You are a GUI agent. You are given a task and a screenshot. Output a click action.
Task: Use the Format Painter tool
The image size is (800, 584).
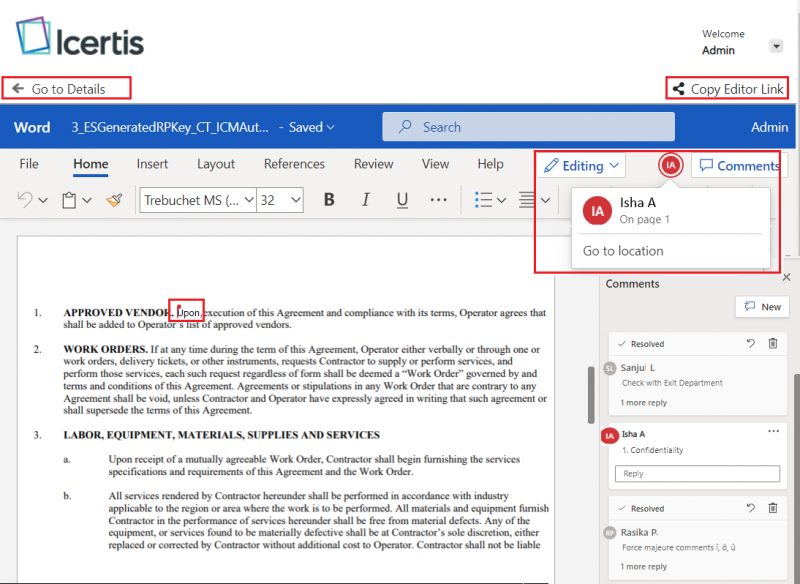click(x=114, y=200)
